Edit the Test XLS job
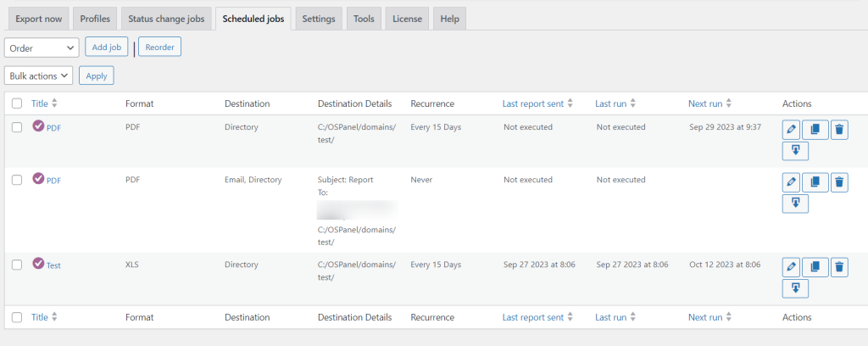The width and height of the screenshot is (868, 346). pos(791,267)
